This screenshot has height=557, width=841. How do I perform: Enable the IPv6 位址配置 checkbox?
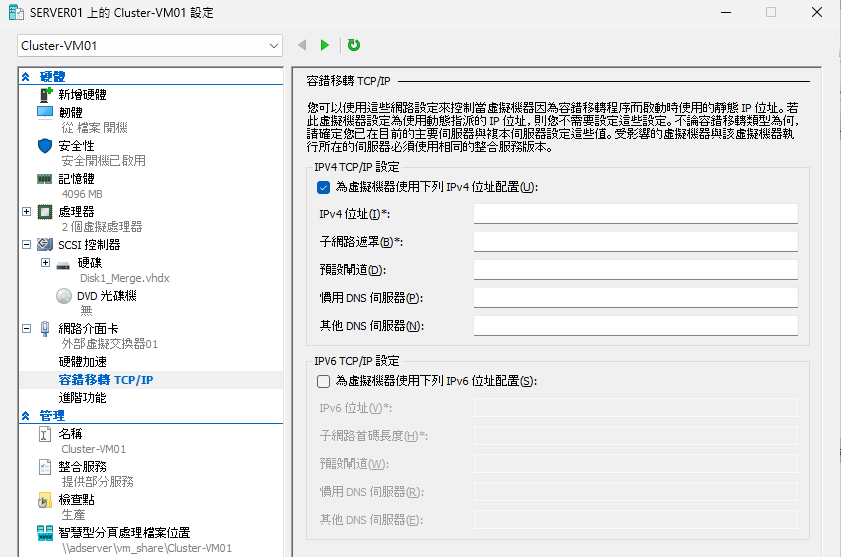(x=323, y=381)
